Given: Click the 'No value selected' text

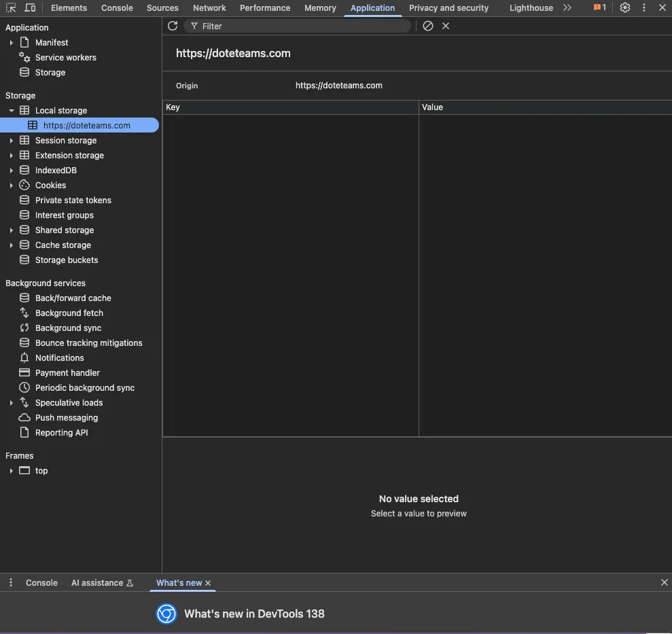Looking at the screenshot, I should 419,499.
